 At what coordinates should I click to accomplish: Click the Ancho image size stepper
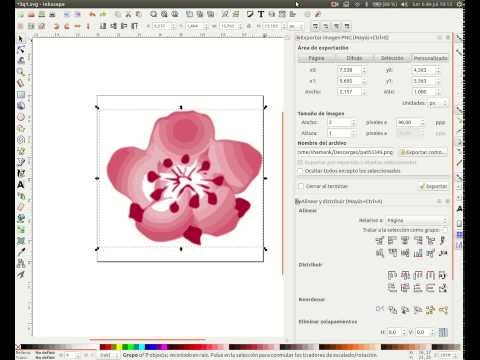click(354, 123)
